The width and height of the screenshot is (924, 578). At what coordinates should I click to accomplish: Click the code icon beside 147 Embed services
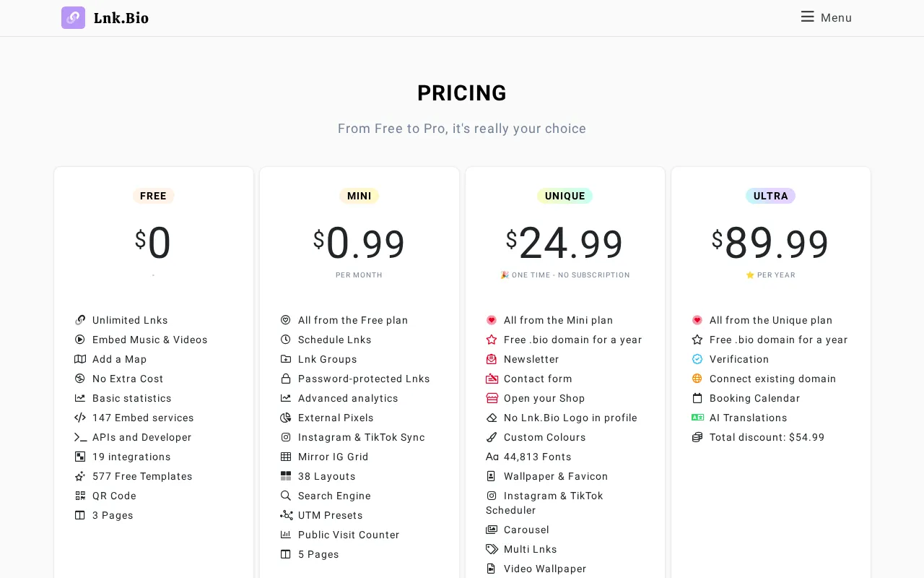(80, 418)
